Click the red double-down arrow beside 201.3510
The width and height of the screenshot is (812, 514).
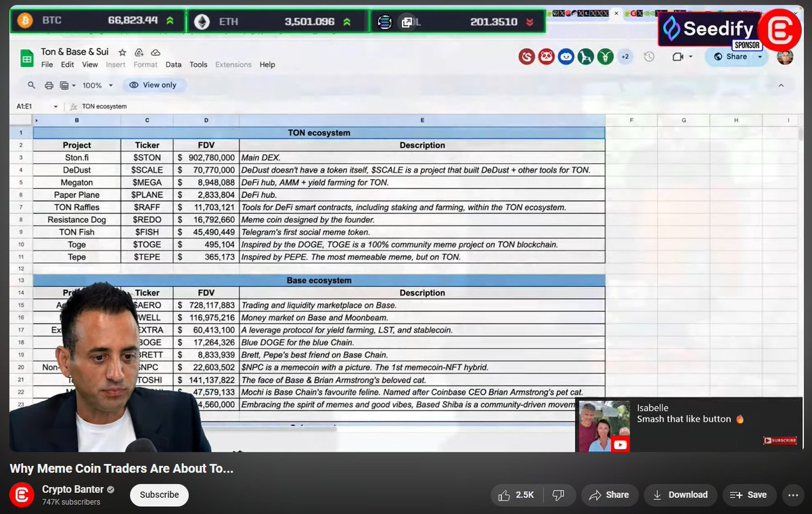click(x=530, y=22)
